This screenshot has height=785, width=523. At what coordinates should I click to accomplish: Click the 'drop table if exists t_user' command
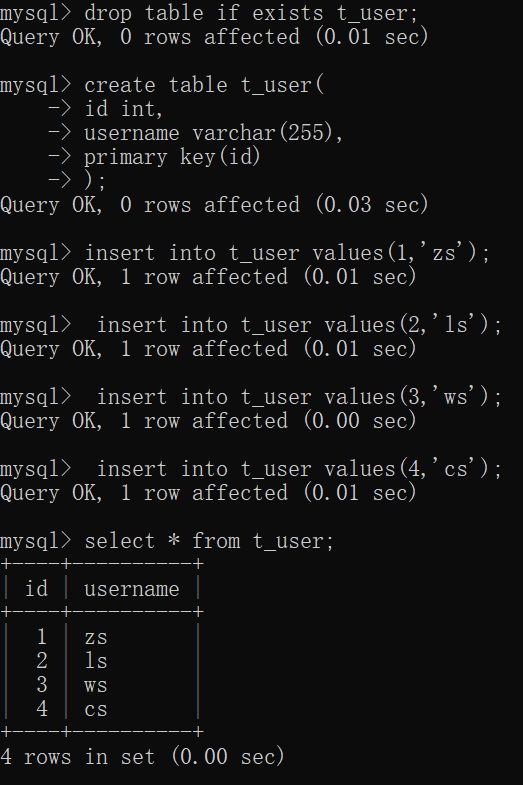(251, 14)
